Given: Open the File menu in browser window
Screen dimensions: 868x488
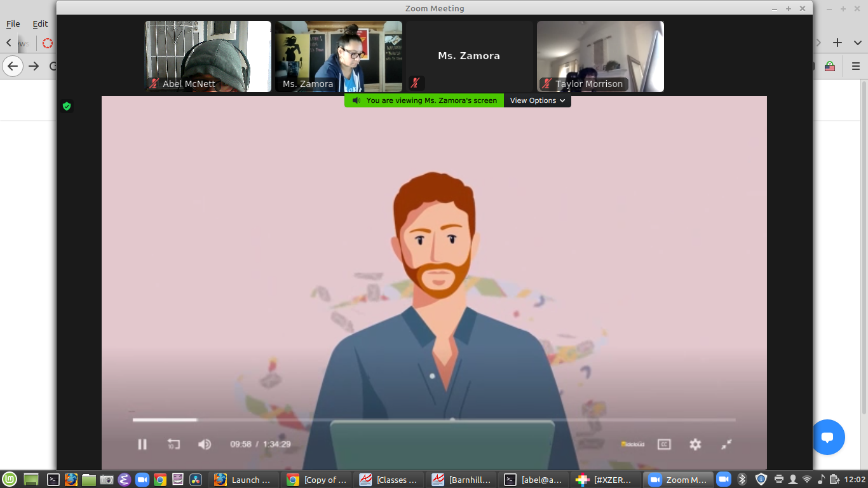Looking at the screenshot, I should pos(13,24).
